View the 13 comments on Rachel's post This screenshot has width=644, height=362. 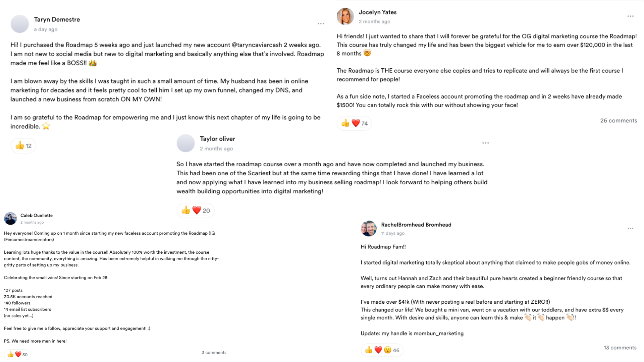[620, 348]
